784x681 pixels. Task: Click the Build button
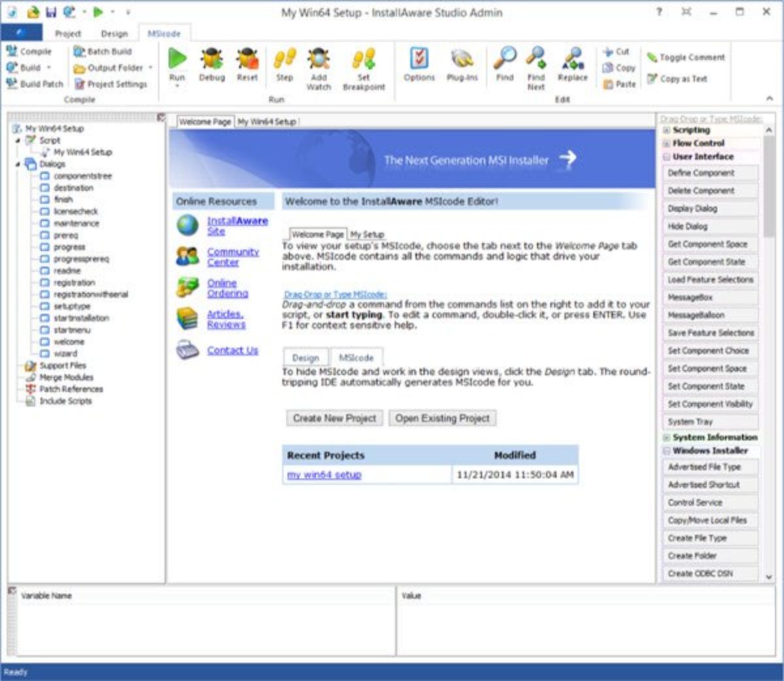(x=24, y=68)
